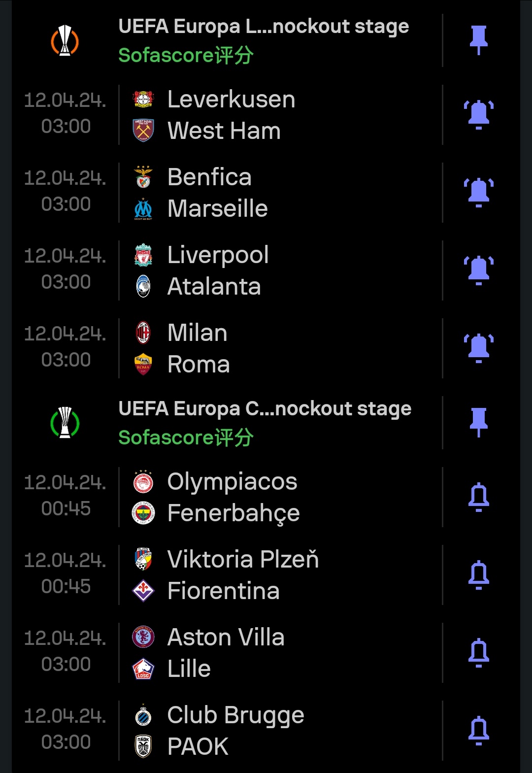Turn off bell alert for Benfica vs Marseille

pyautogui.click(x=478, y=193)
